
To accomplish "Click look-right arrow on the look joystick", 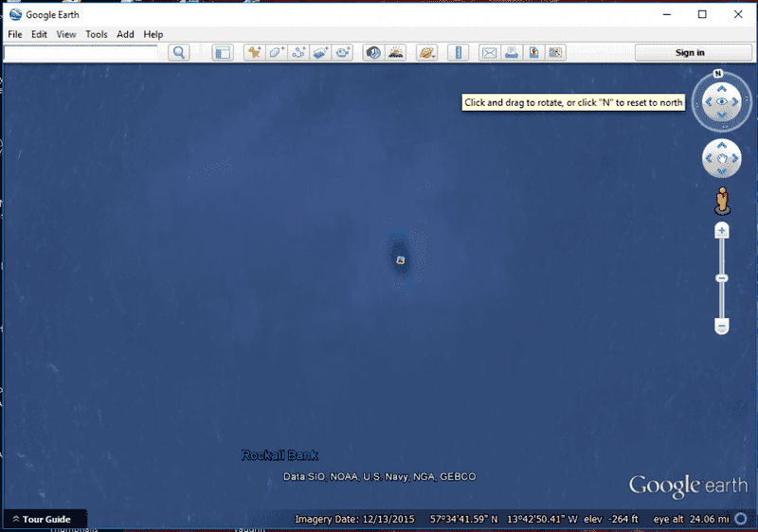I will (x=735, y=102).
